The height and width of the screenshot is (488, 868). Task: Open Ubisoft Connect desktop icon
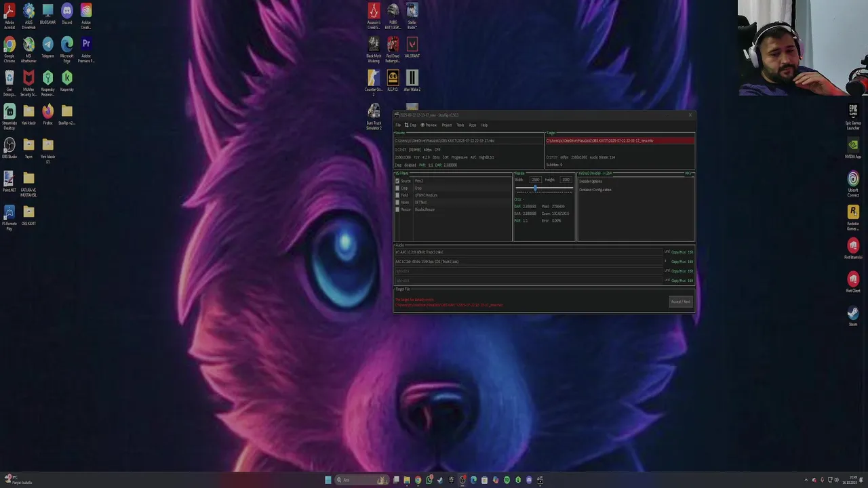[x=853, y=184]
